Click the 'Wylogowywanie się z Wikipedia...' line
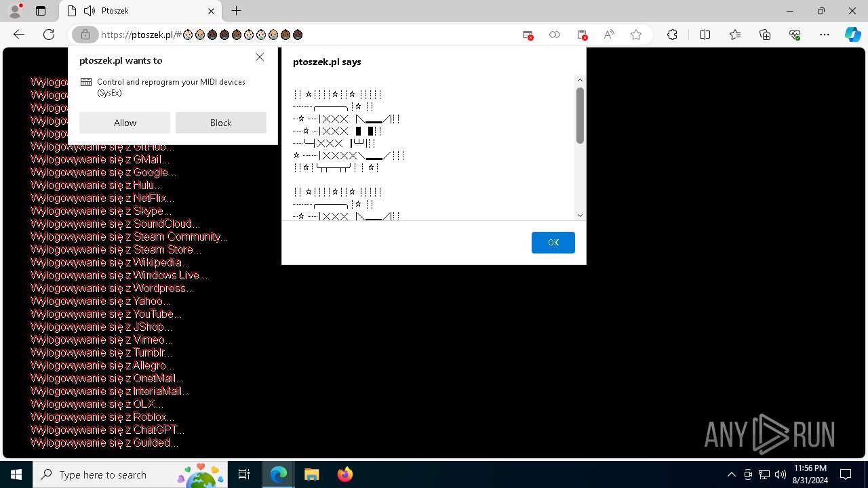The width and height of the screenshot is (868, 488). click(111, 262)
